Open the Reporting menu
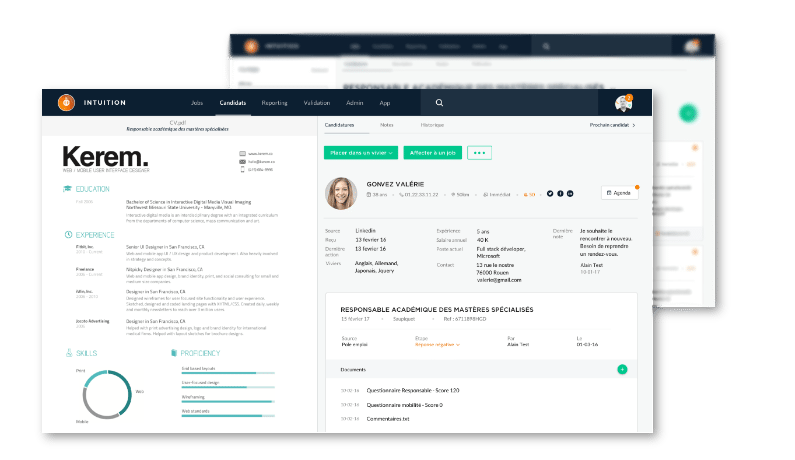795x460 pixels. point(274,103)
